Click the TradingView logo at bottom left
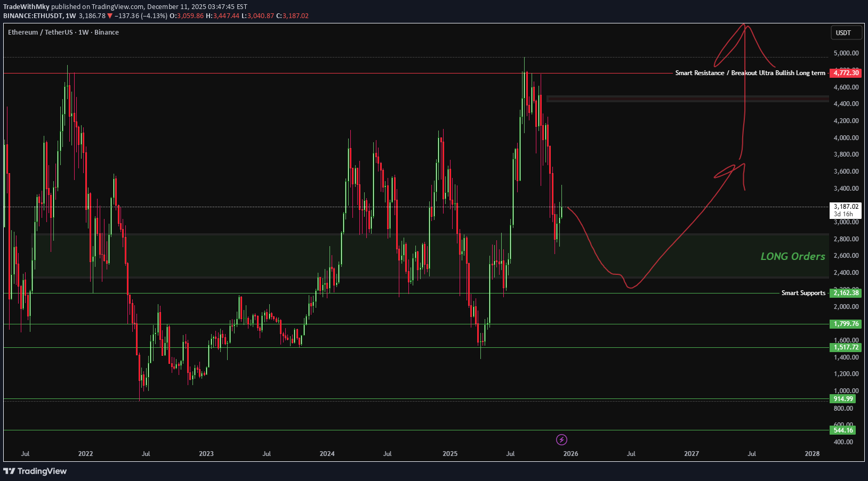Image resolution: width=868 pixels, height=481 pixels. pos(34,471)
